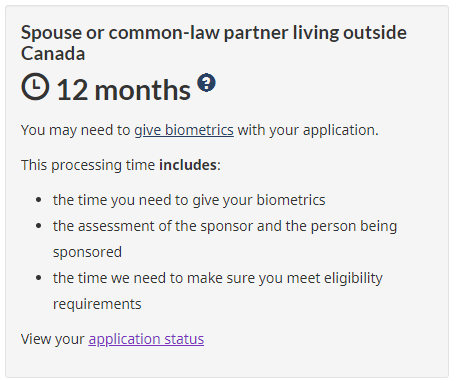The height and width of the screenshot is (385, 455).
Task: Click the bold word includes
Action: tap(188, 165)
